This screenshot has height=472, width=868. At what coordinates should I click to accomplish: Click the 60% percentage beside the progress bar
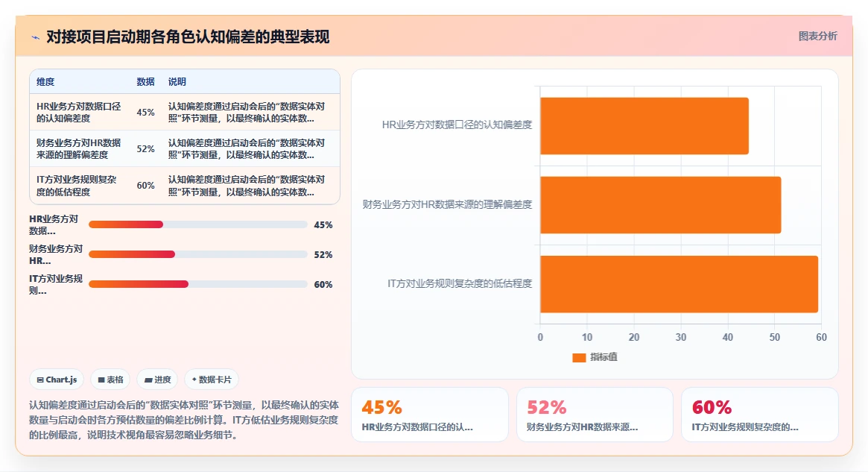(x=323, y=285)
